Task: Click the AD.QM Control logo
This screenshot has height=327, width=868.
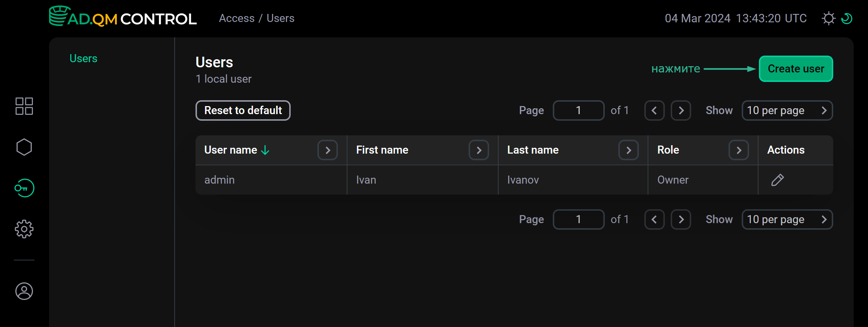Action: (123, 18)
